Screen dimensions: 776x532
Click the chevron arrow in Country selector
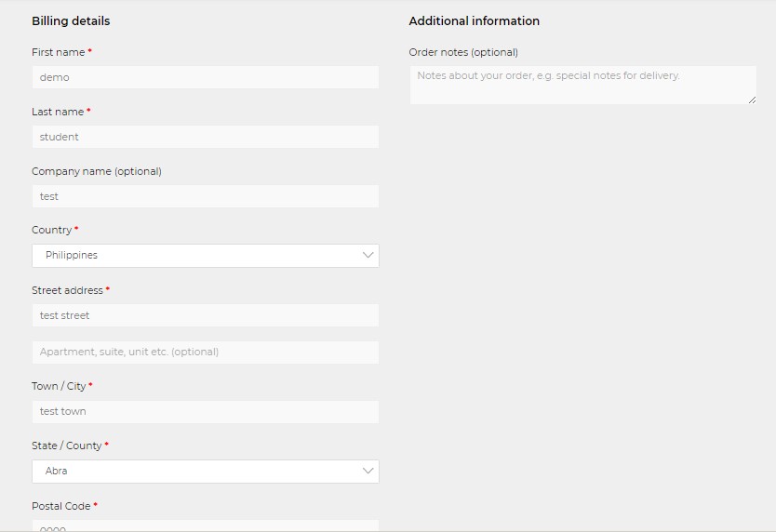pyautogui.click(x=368, y=256)
